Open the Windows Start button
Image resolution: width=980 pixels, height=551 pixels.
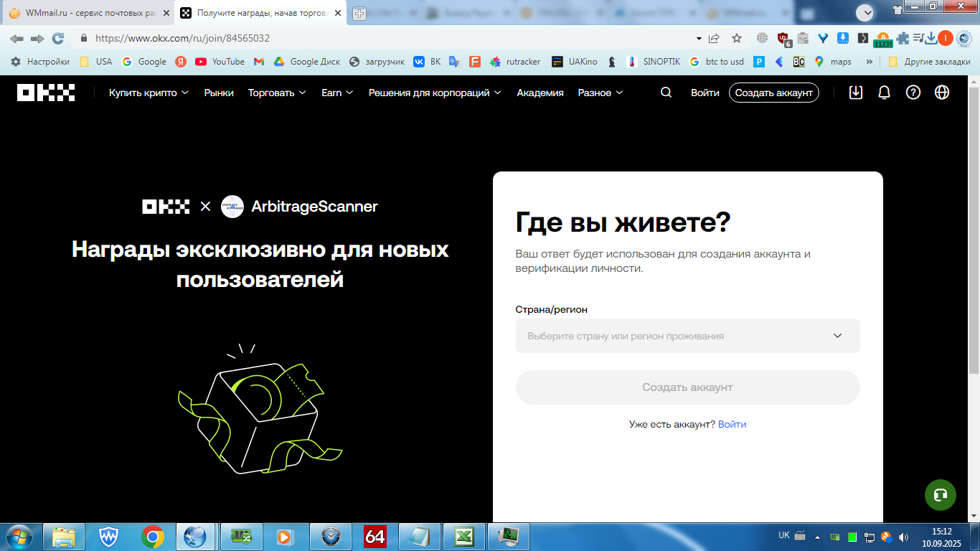coord(19,536)
